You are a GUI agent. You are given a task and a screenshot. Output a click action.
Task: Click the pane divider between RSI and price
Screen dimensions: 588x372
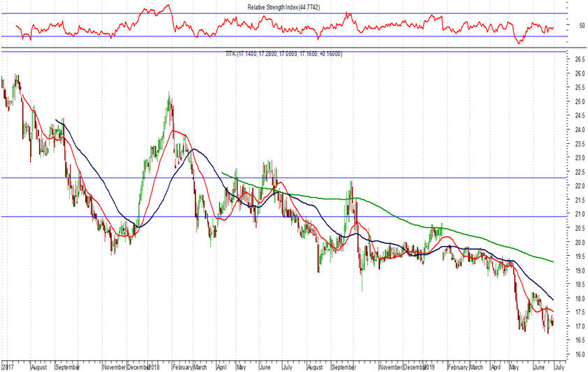point(279,48)
